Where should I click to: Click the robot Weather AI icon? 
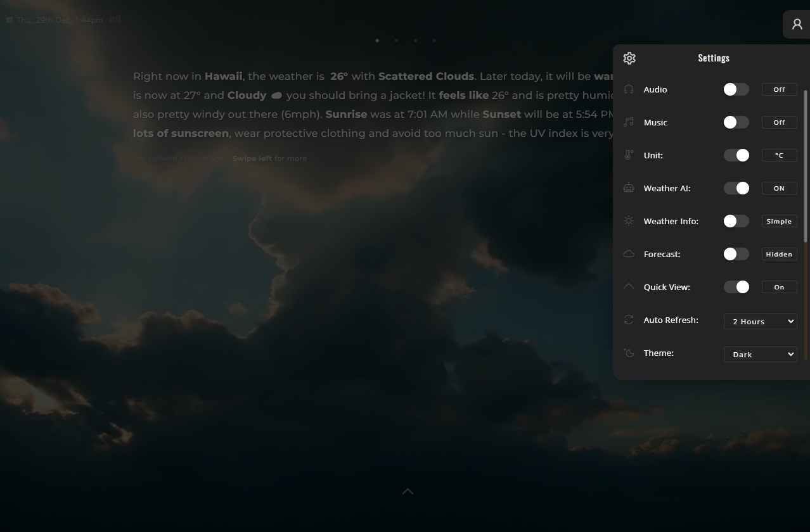(x=628, y=188)
